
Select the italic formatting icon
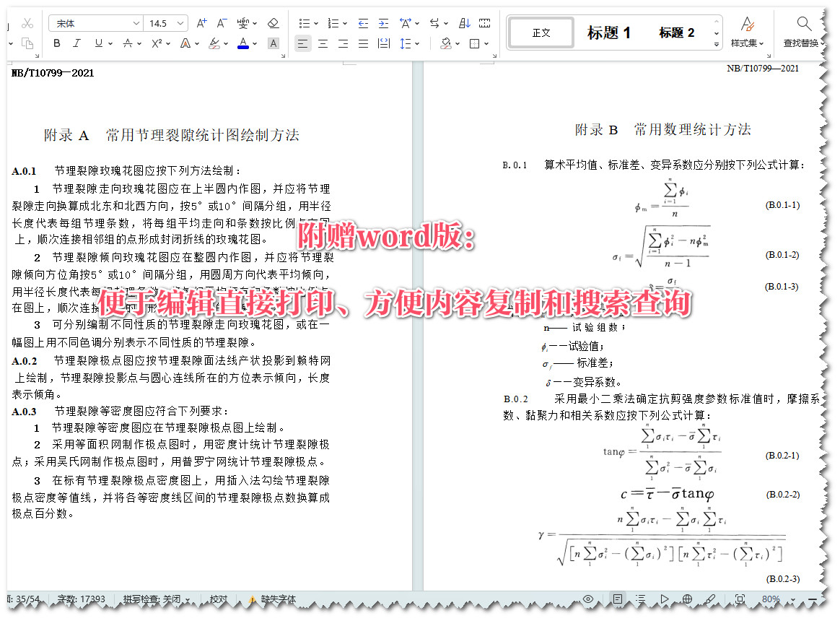[75, 43]
